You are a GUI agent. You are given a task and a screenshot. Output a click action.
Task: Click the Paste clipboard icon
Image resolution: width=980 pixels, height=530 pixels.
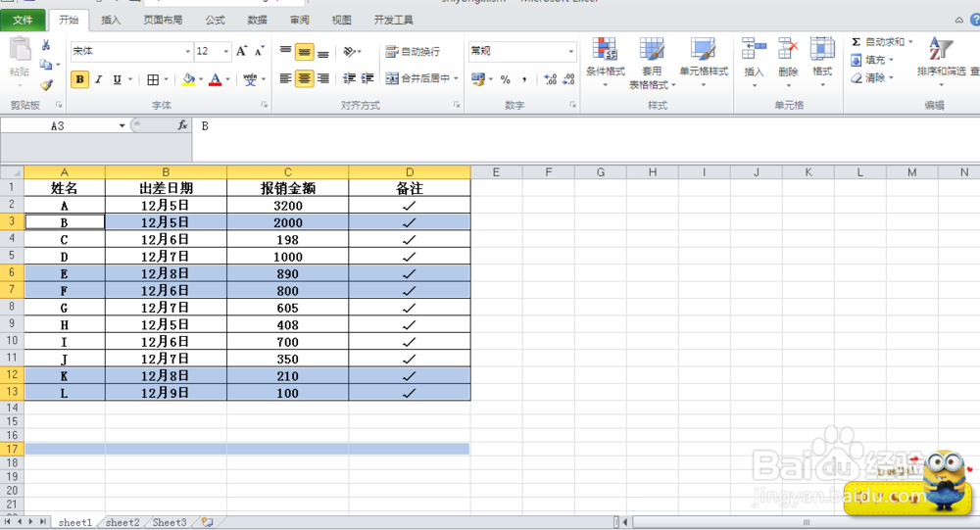[x=20, y=51]
